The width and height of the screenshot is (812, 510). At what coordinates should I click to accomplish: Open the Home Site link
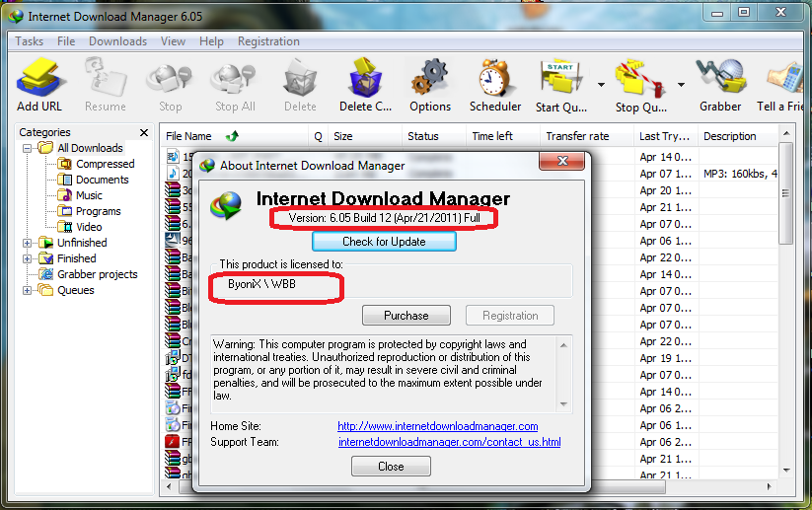438,426
